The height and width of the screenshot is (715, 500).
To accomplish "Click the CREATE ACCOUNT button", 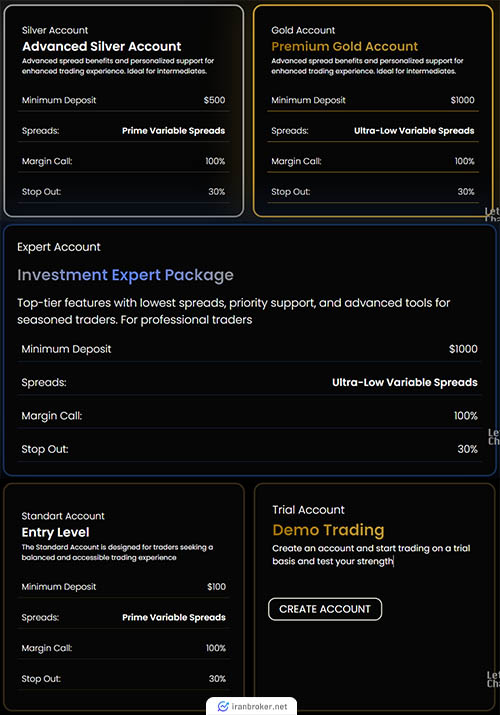I will coord(325,609).
